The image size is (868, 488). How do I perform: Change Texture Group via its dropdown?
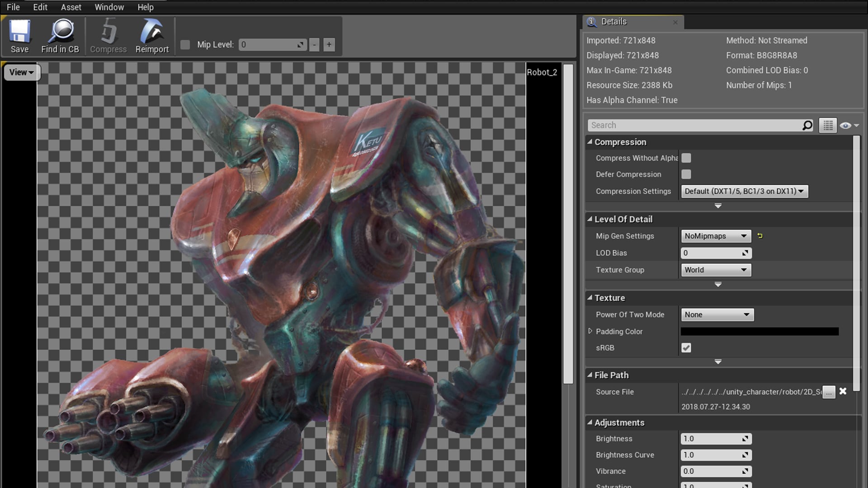(716, 270)
